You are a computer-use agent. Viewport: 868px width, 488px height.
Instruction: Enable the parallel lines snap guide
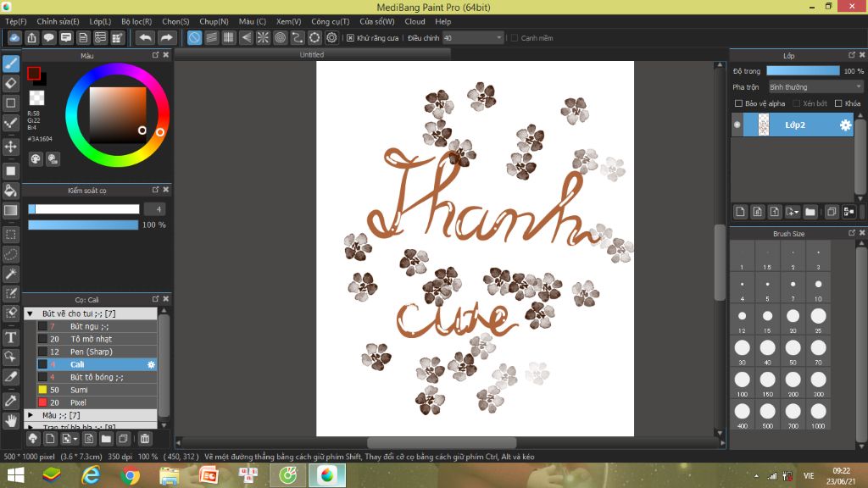coord(211,37)
